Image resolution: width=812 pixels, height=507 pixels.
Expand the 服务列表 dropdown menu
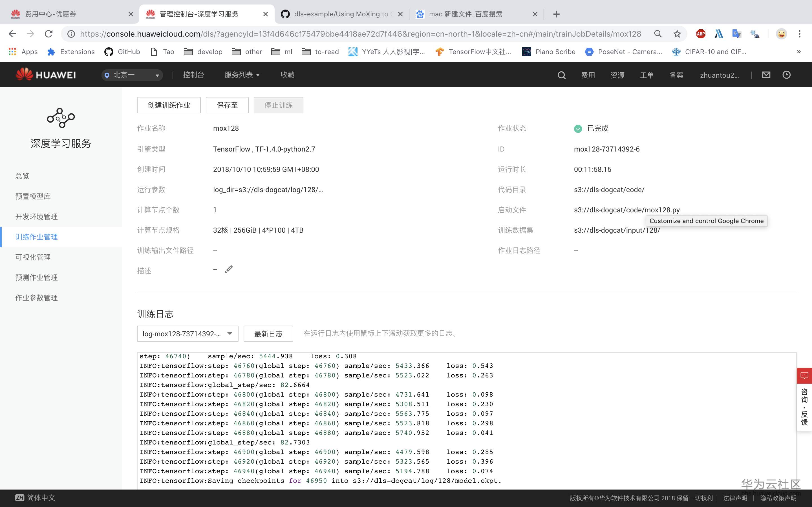click(x=242, y=75)
